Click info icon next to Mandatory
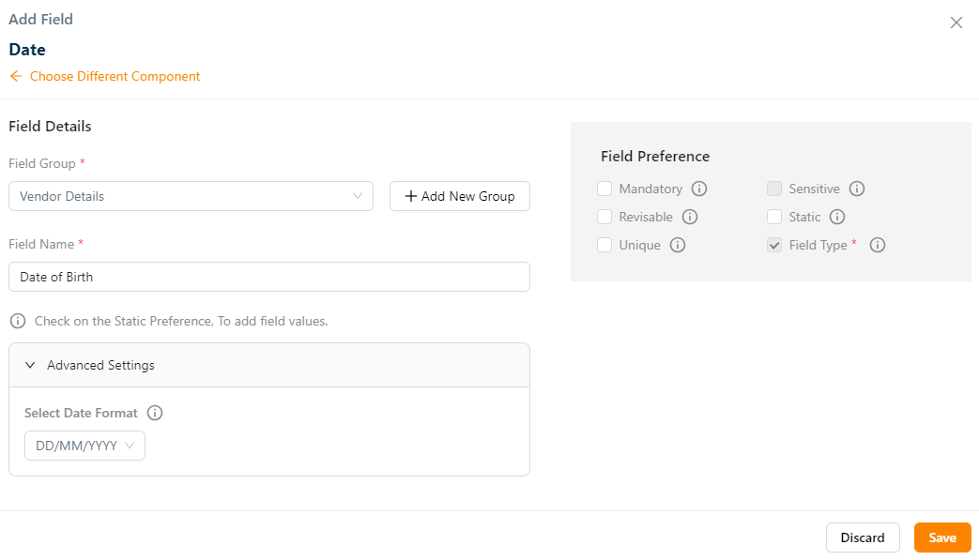979x560 pixels. 698,189
